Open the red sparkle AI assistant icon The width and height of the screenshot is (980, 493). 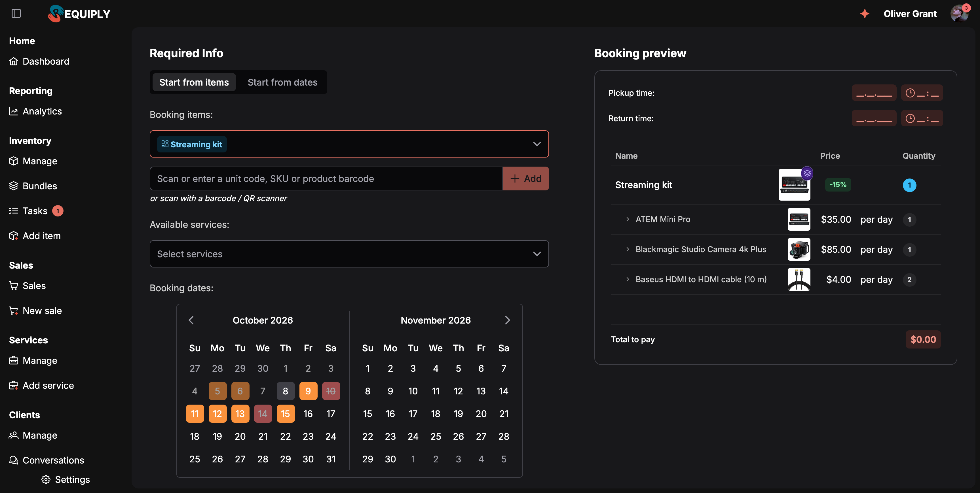865,14
